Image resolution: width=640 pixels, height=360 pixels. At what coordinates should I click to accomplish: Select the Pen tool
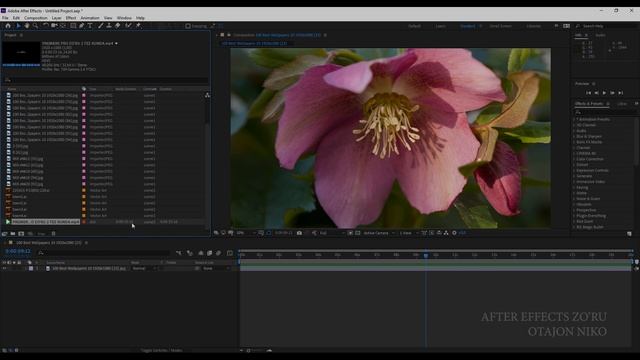tap(82, 25)
